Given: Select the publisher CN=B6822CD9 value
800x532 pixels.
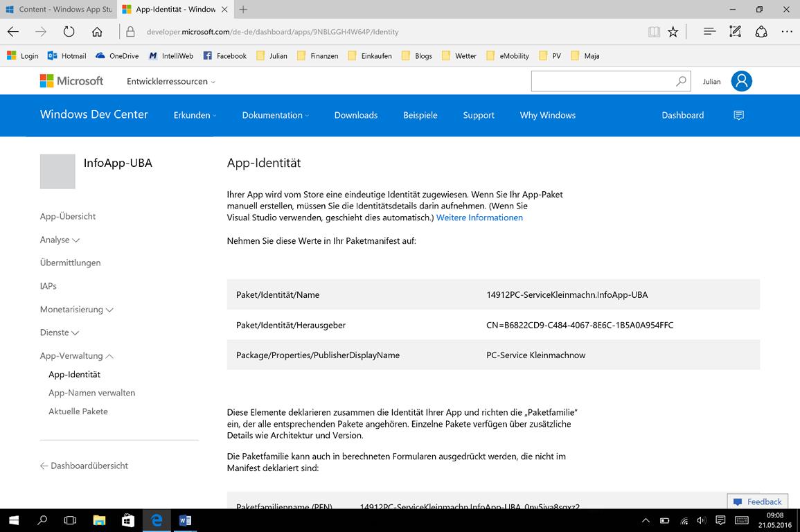Looking at the screenshot, I should 580,325.
